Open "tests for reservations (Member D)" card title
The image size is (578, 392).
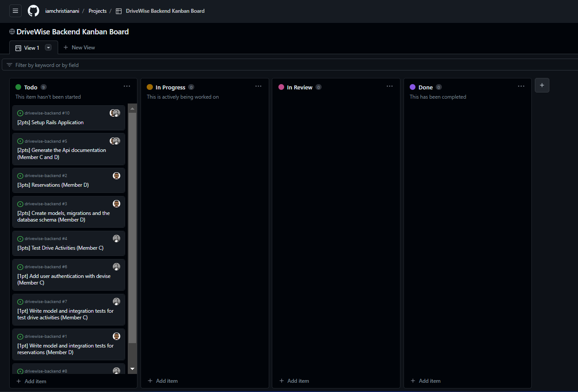coord(65,349)
